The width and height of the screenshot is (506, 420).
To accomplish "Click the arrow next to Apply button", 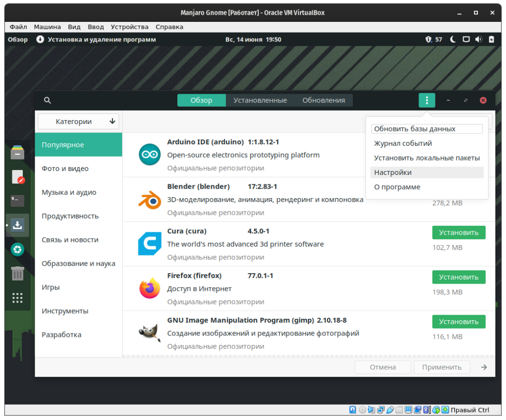I will [484, 367].
